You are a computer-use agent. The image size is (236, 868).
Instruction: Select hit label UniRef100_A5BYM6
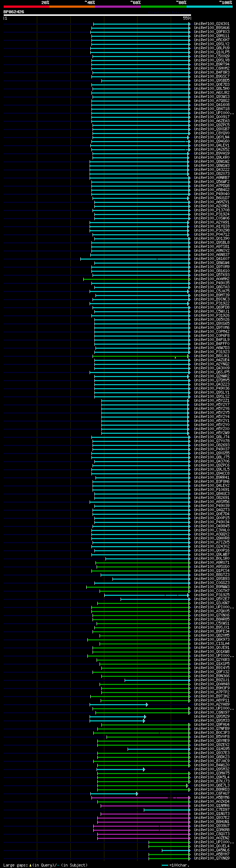point(212,798)
